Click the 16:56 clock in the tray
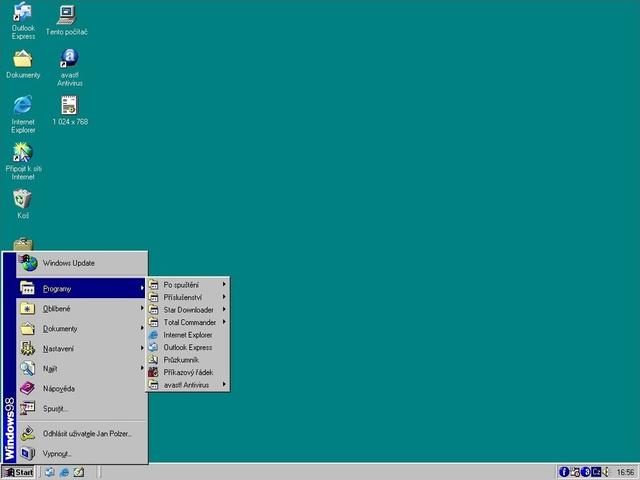Screen dimensions: 640x480 click(625, 472)
